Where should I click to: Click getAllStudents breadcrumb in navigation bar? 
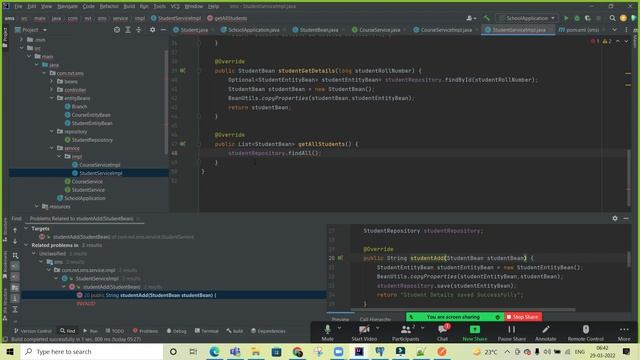[227, 18]
